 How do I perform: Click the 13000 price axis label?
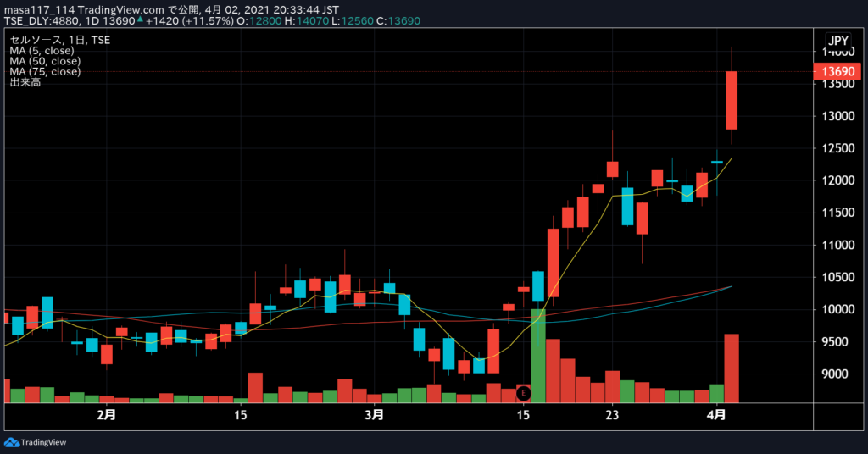click(x=838, y=116)
